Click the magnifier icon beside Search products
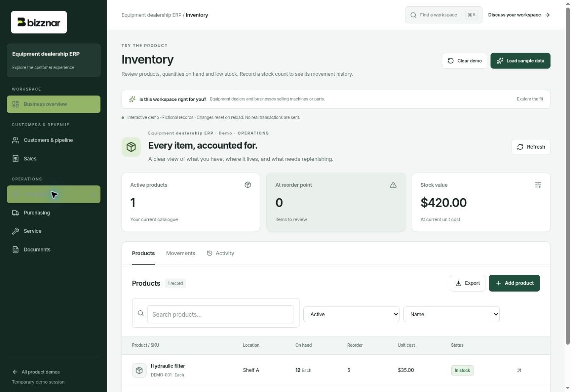 (x=141, y=313)
